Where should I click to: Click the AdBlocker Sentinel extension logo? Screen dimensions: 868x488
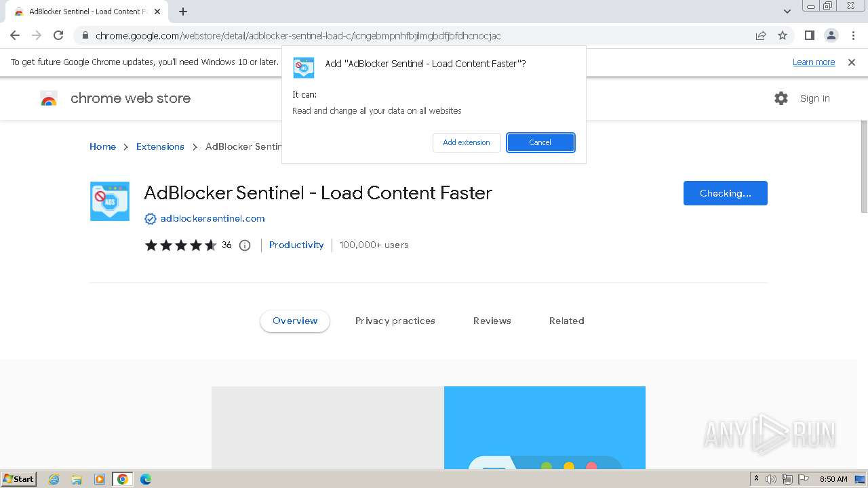tap(110, 201)
